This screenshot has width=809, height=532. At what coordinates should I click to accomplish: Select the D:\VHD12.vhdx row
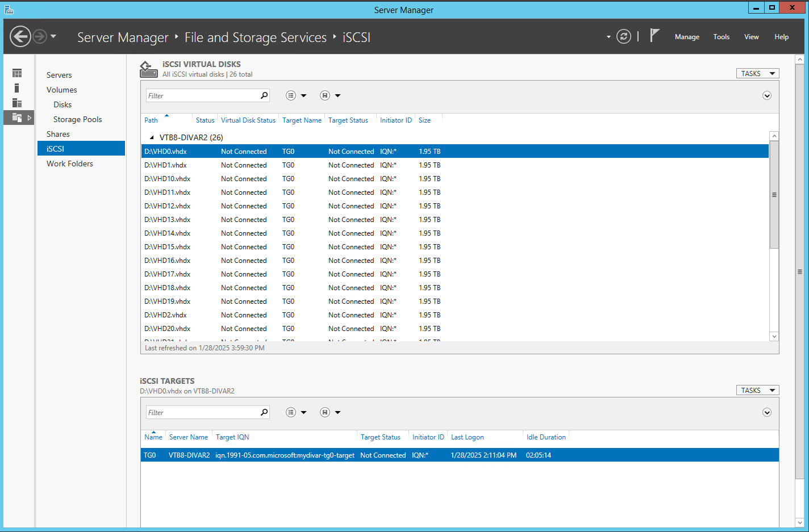(x=454, y=206)
